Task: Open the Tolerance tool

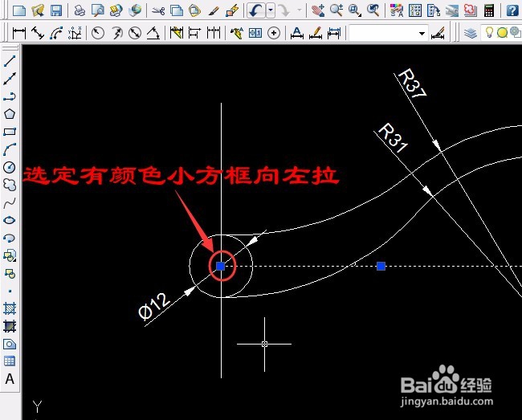Action: coord(255,33)
